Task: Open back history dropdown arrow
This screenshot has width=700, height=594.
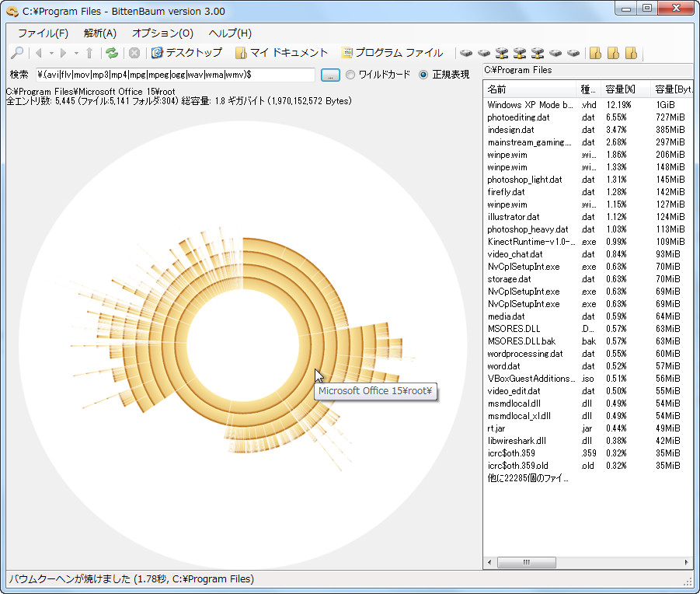Action: pyautogui.click(x=51, y=53)
